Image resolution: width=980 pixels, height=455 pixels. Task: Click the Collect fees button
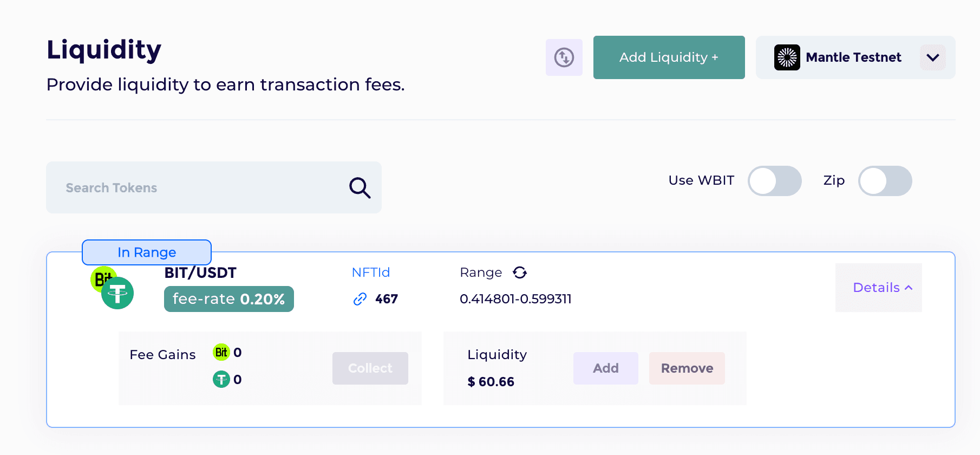pyautogui.click(x=370, y=368)
